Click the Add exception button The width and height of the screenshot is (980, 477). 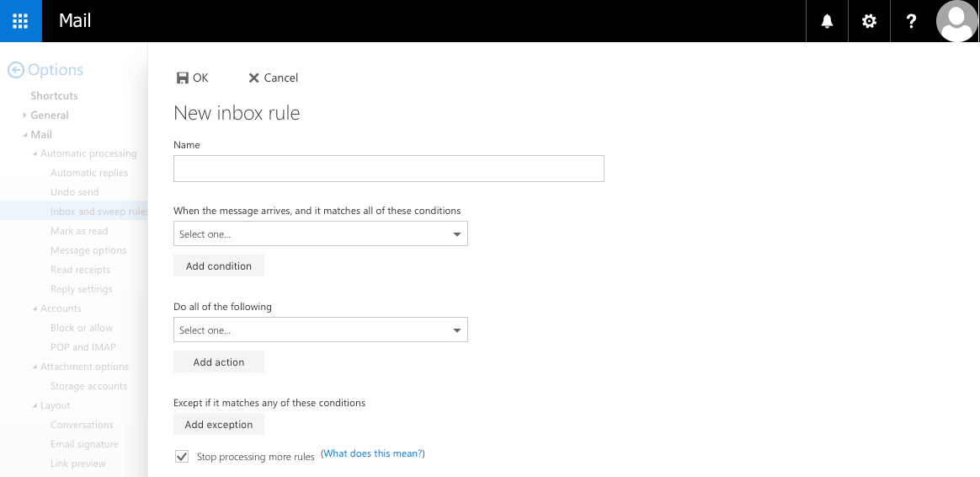click(x=219, y=425)
